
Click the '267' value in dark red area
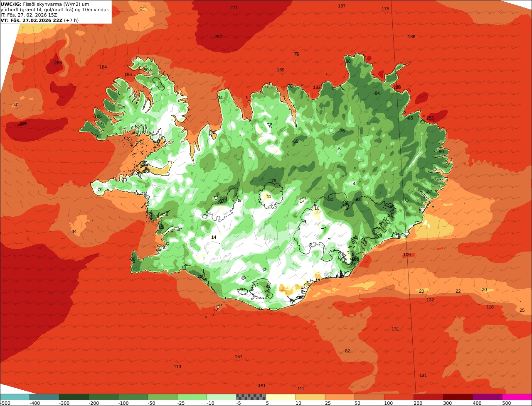pyautogui.click(x=218, y=37)
